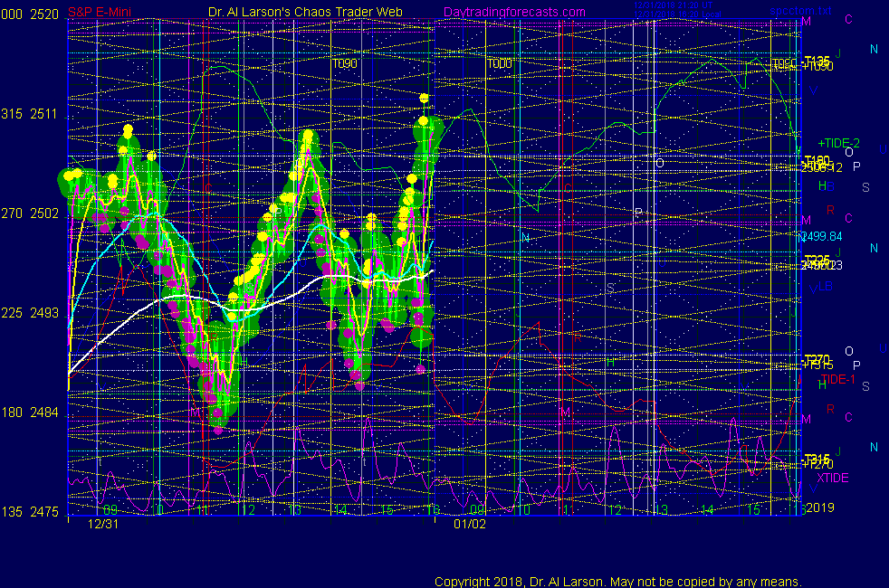This screenshot has height=588, width=889.
Task: Click the '12/31/2018 21:20 UT' timestamp
Action: (673, 5)
